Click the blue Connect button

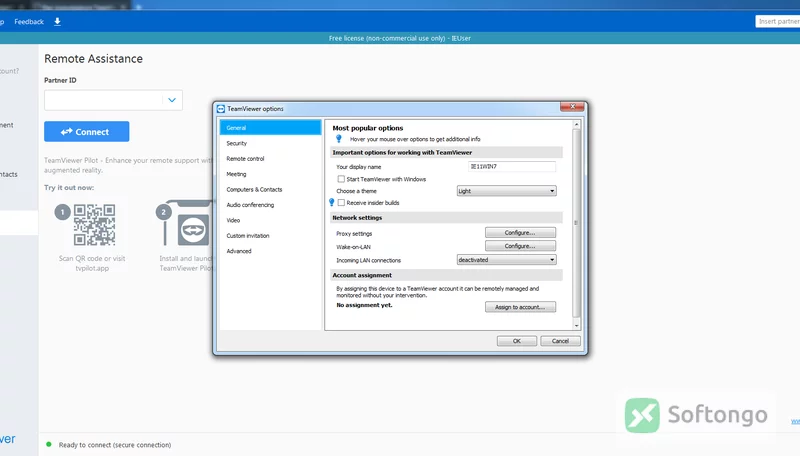87,132
